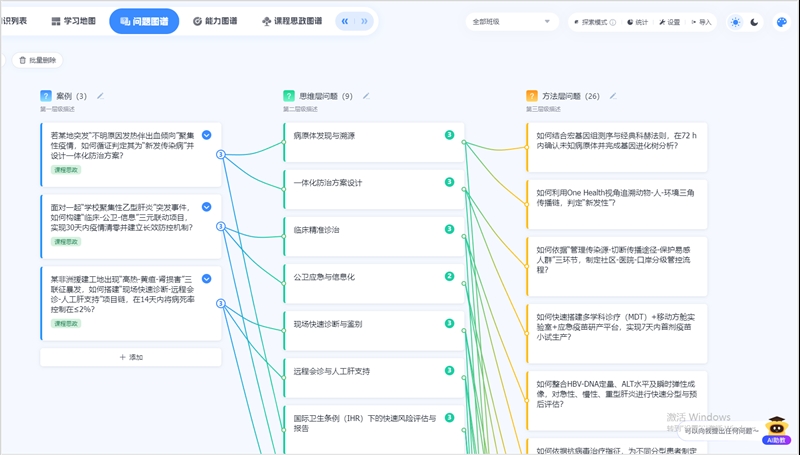Click 课程思政 tag on 不明原因发热 case

click(66, 170)
